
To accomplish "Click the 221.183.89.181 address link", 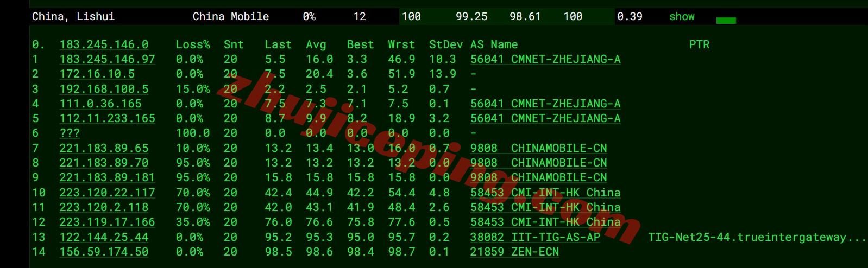I will (x=107, y=177).
